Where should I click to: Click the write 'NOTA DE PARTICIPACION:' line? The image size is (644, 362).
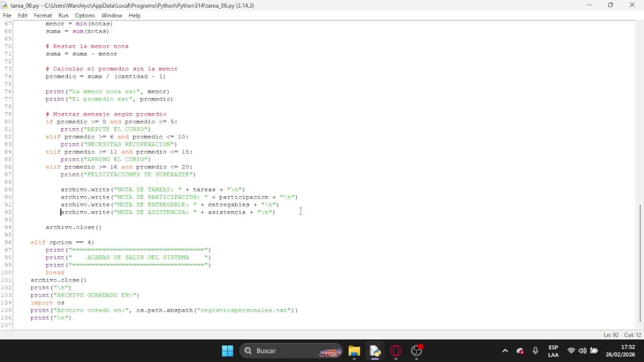coord(179,197)
